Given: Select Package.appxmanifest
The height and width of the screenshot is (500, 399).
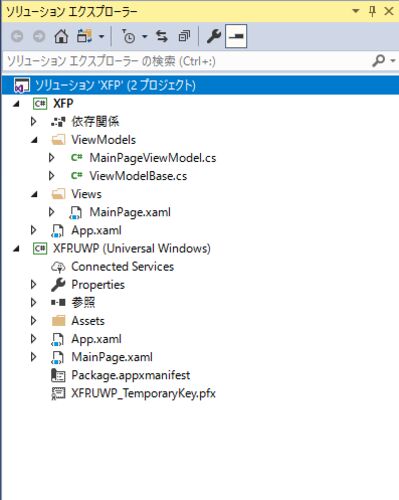Looking at the screenshot, I should 131,376.
